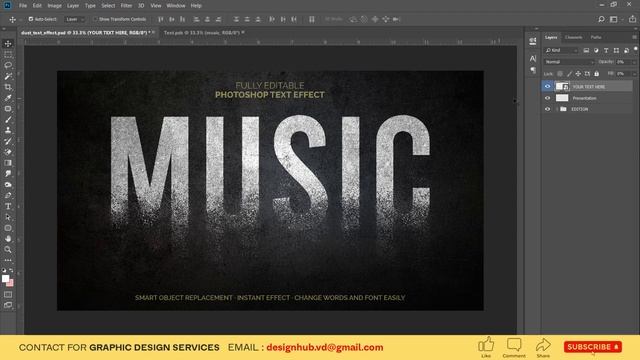The width and height of the screenshot is (640, 360).
Task: Switch to the Paths tab
Action: (x=596, y=37)
